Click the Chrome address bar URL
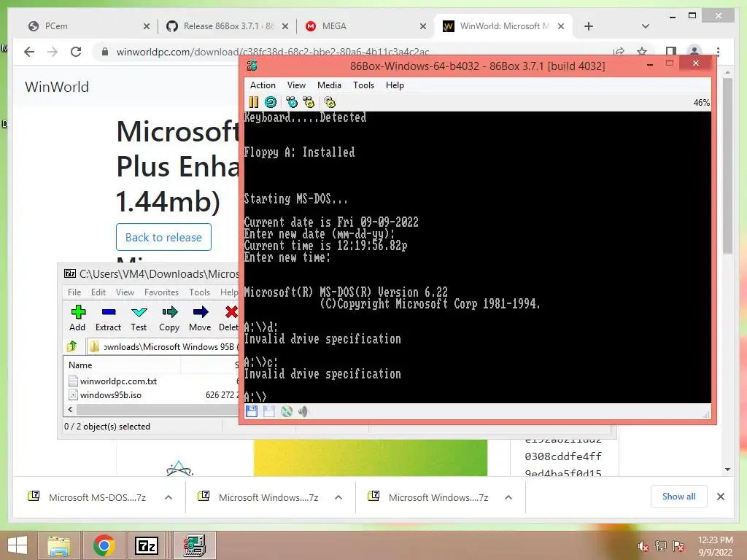 273,52
